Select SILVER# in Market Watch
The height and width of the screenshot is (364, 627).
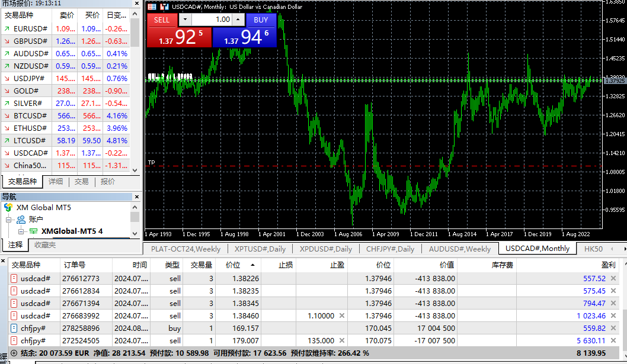click(x=66, y=103)
